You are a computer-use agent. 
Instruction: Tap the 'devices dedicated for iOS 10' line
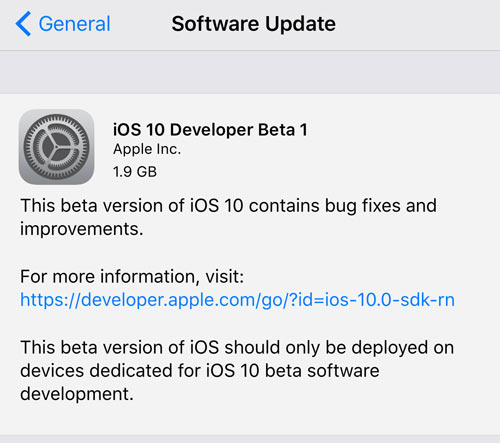(140, 370)
